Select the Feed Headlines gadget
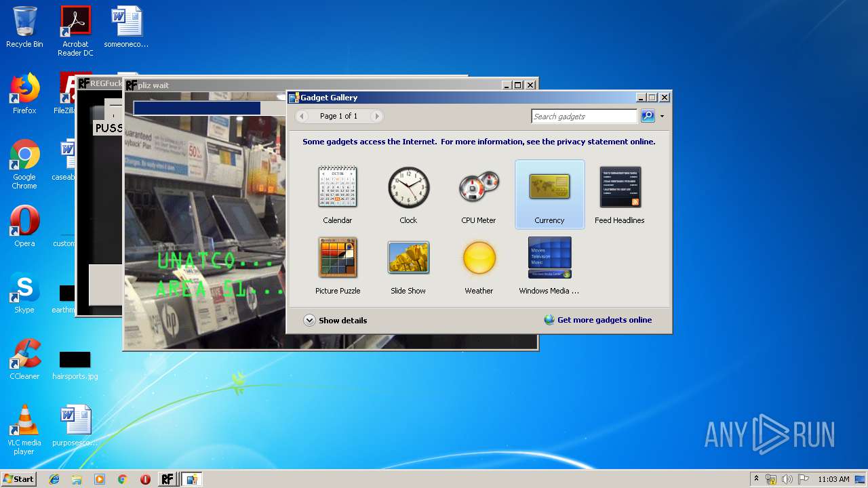 [620, 195]
